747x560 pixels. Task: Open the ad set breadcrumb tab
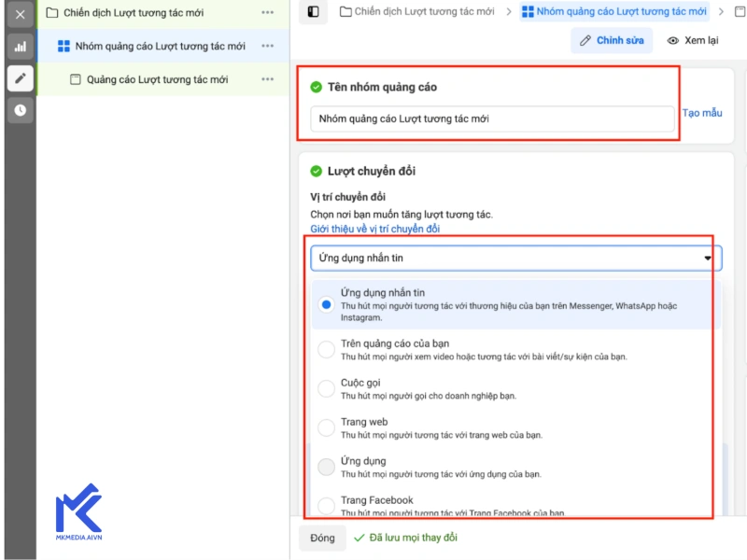click(x=614, y=11)
